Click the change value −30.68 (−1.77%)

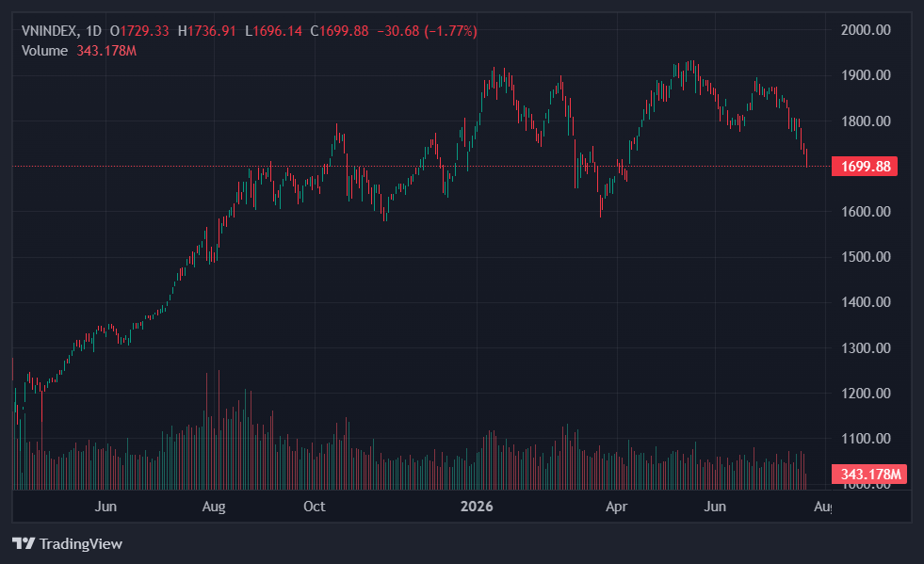pyautogui.click(x=428, y=31)
